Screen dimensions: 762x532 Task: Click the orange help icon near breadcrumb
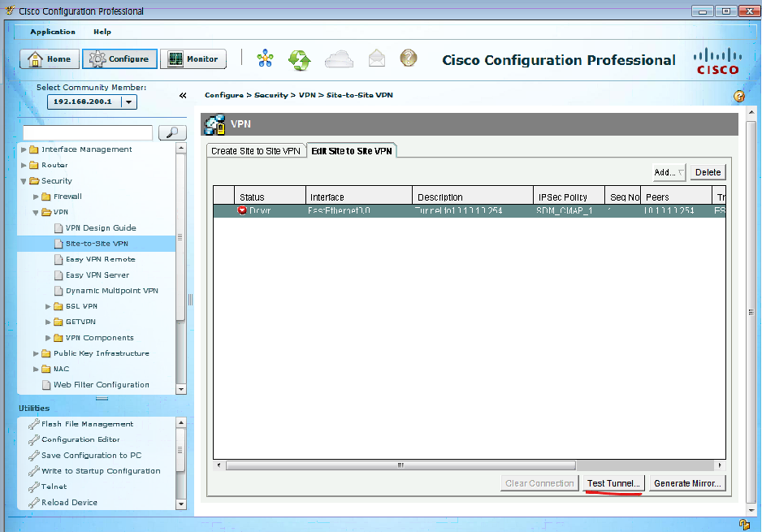click(739, 96)
